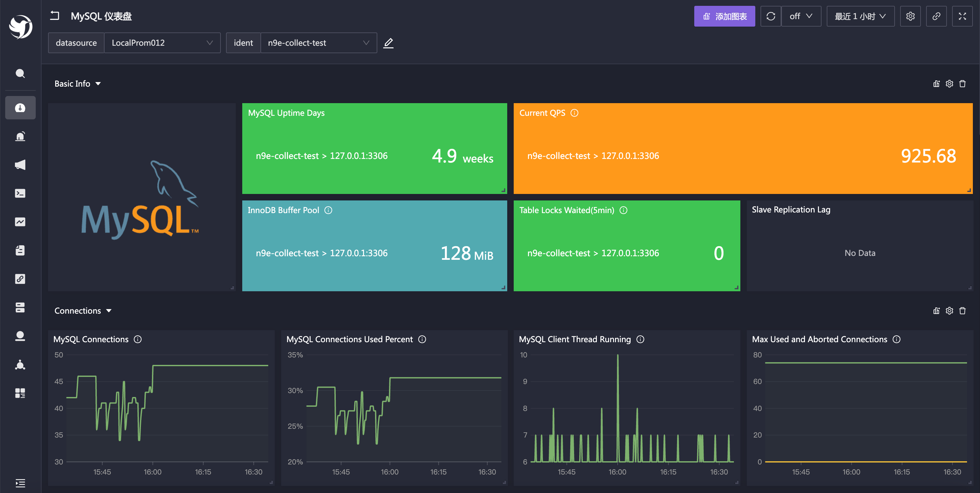Screen dimensions: 980x493
Task: Open the search icon in sidebar
Action: pyautogui.click(x=20, y=73)
